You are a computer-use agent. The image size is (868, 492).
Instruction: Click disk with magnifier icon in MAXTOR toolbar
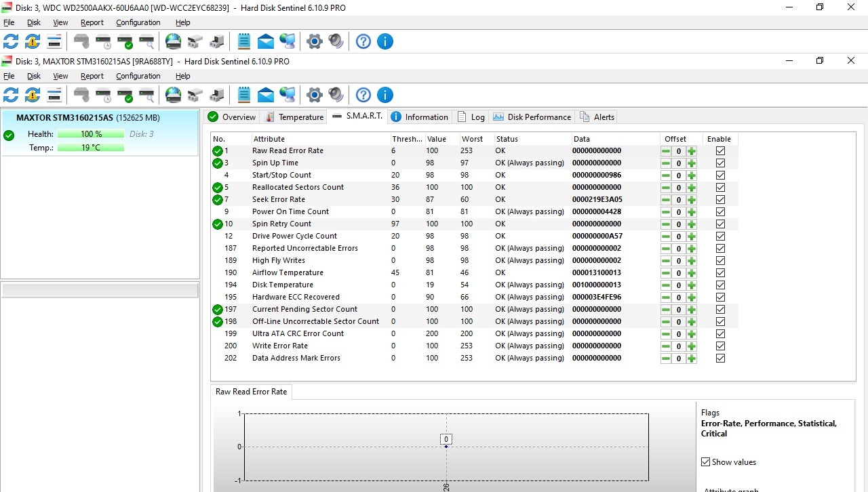tap(146, 95)
